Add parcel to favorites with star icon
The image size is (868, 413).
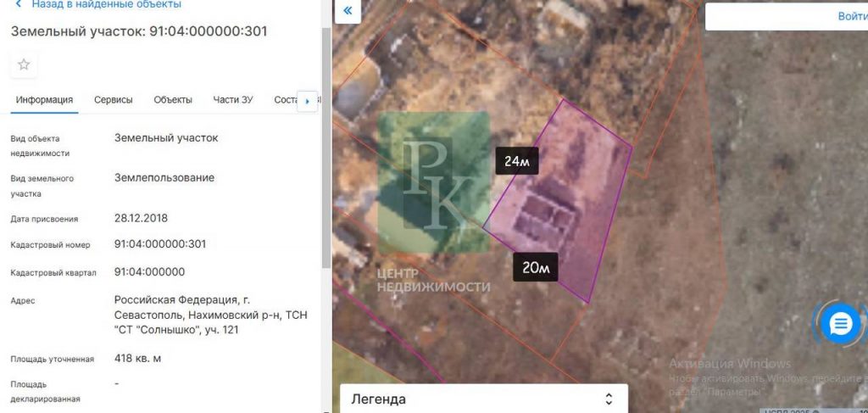click(24, 64)
